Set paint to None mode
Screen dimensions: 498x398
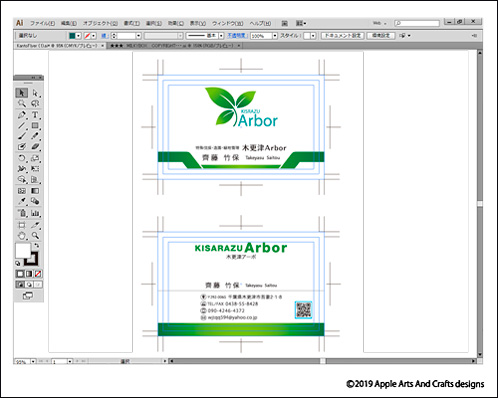tap(38, 274)
